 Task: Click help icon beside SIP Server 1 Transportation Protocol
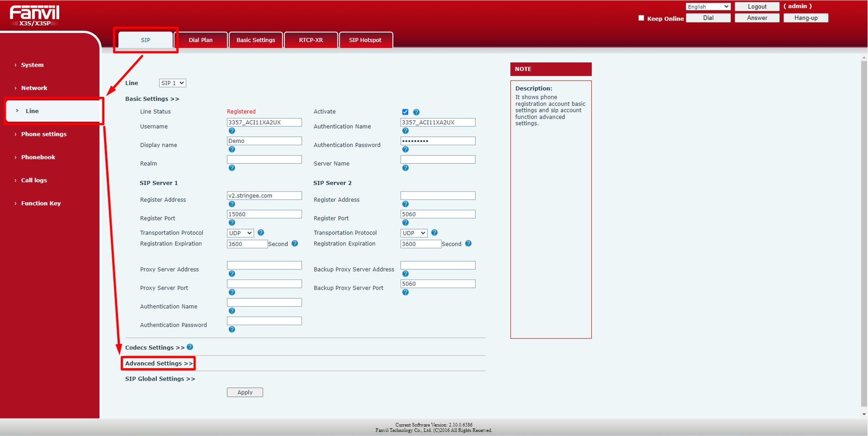pyautogui.click(x=261, y=233)
